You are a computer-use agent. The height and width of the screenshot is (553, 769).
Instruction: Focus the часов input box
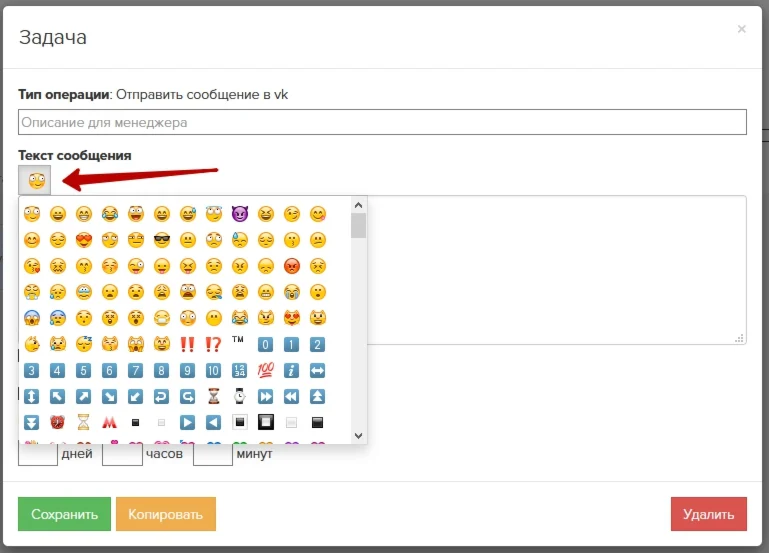coord(122,454)
